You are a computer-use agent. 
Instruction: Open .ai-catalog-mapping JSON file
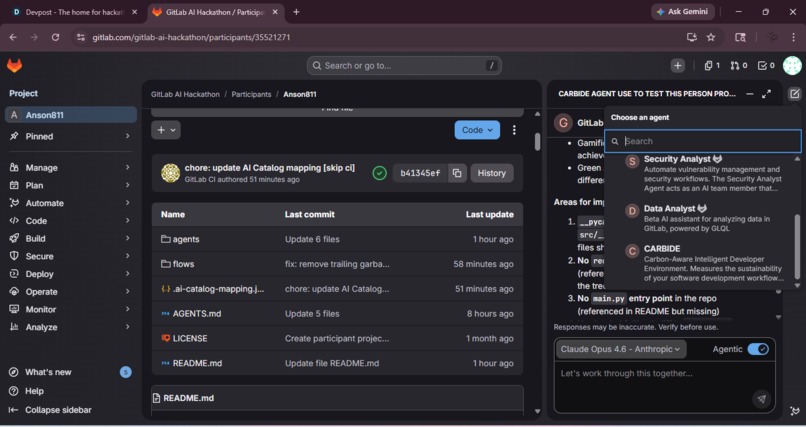[218, 289]
